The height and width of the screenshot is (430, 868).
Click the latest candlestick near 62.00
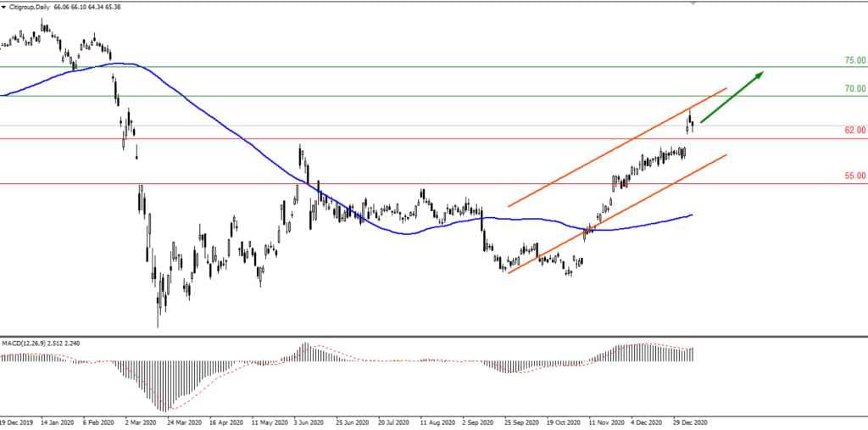coord(693,126)
